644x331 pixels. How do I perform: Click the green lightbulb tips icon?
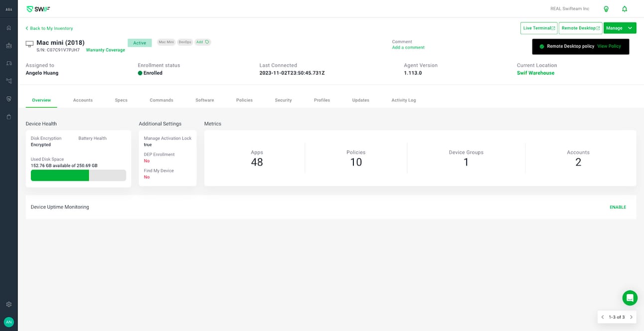[606, 9]
